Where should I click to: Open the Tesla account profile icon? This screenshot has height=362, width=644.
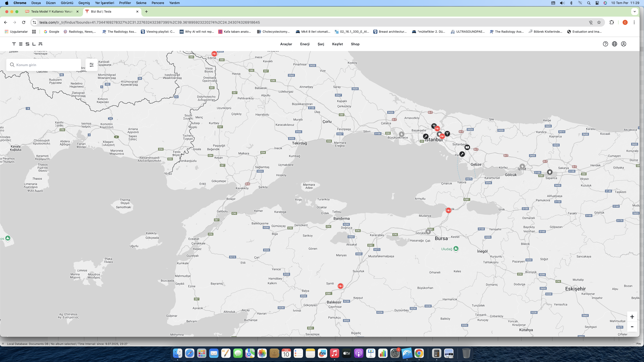coord(623,44)
